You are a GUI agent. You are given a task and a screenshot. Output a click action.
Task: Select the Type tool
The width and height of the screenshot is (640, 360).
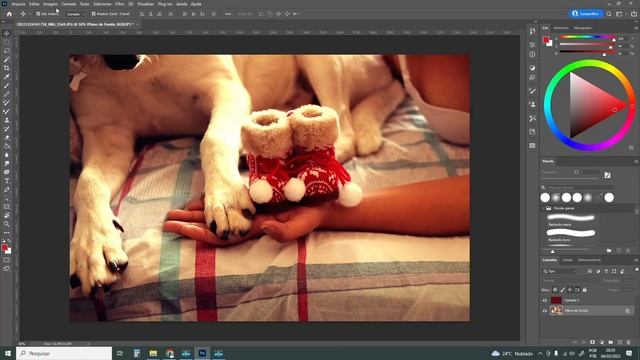click(7, 181)
